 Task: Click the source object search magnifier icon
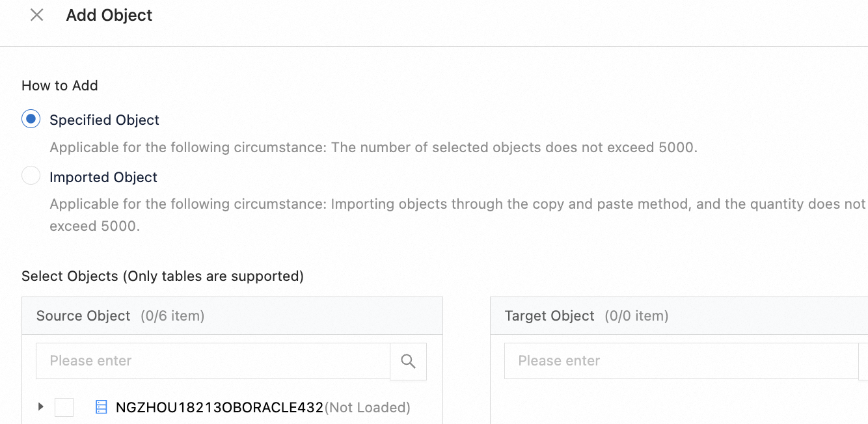[408, 361]
